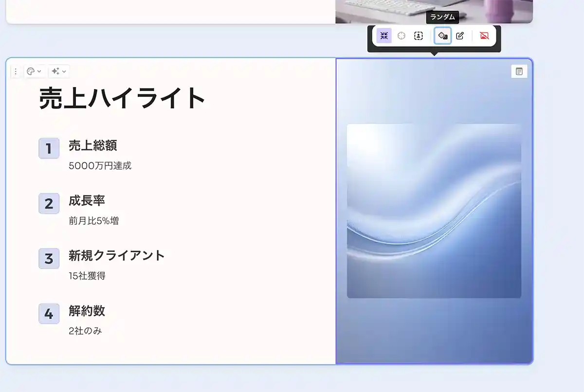Click the 新規クライアント item title
This screenshot has height=392, width=584.
point(117,255)
